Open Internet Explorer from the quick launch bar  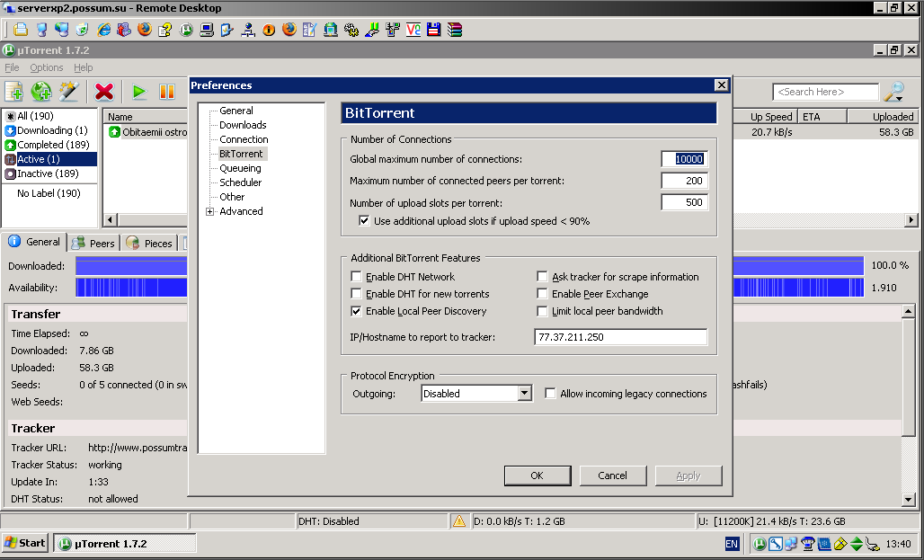tap(103, 29)
